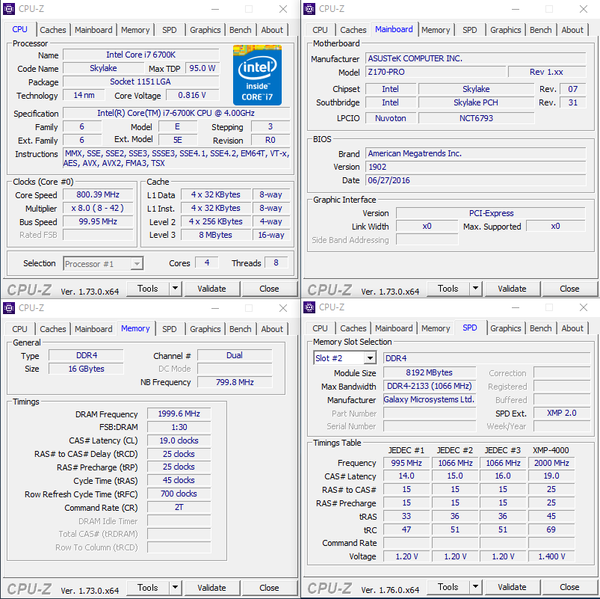Click Close button in the SPD window
The height and width of the screenshot is (599, 600).
click(569, 587)
